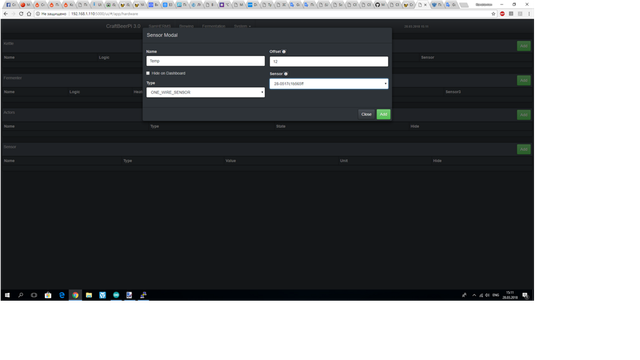
Task: Click into the Offset input field
Action: pyautogui.click(x=329, y=61)
